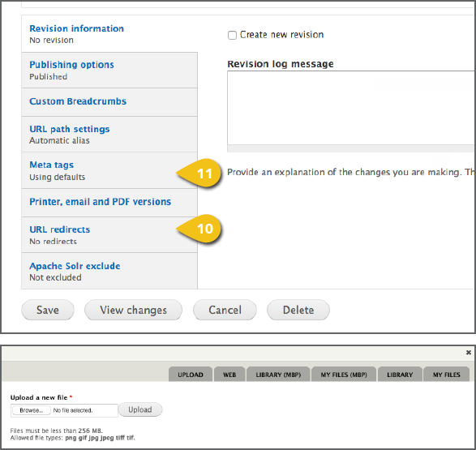This screenshot has width=476, height=450.
Task: Close the media upload dialog
Action: click(469, 352)
